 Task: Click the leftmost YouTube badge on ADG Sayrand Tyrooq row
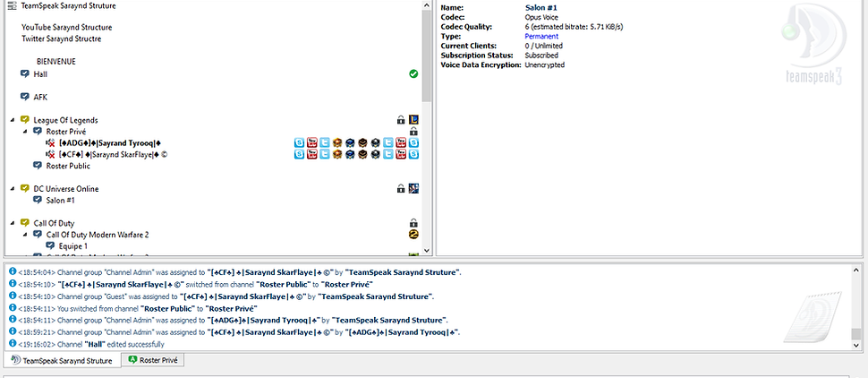pyautogui.click(x=311, y=143)
